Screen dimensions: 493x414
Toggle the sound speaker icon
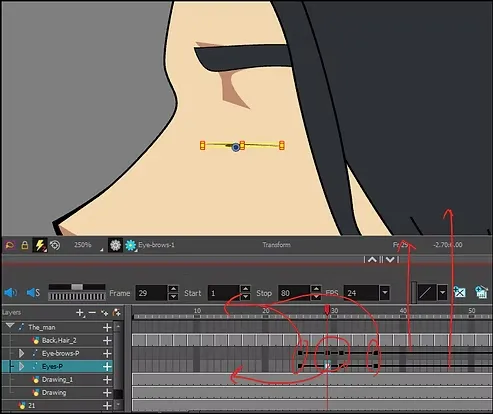[x=11, y=293]
